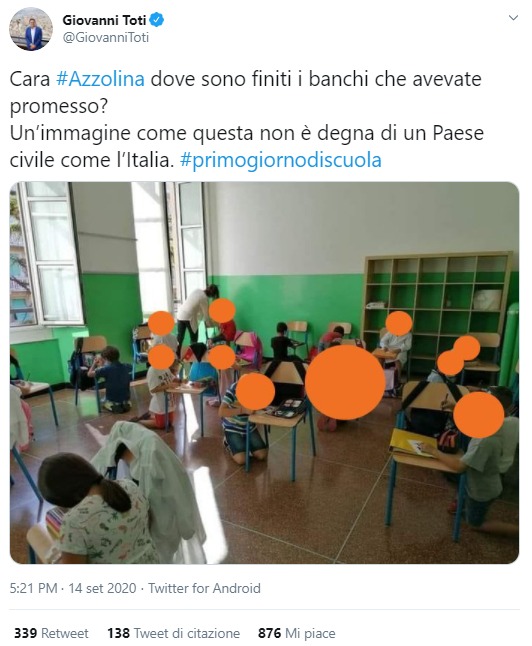
Task: Click the blue verified badge
Action: click(x=157, y=19)
